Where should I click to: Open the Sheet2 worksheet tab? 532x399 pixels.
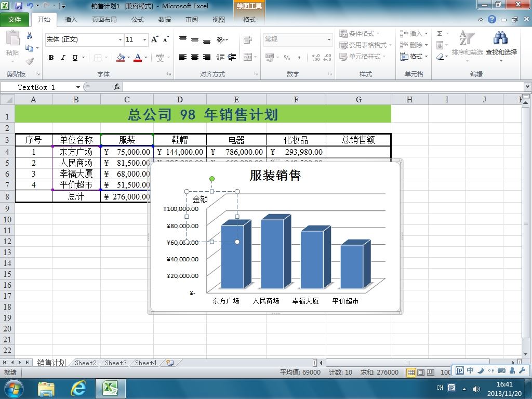(86, 363)
